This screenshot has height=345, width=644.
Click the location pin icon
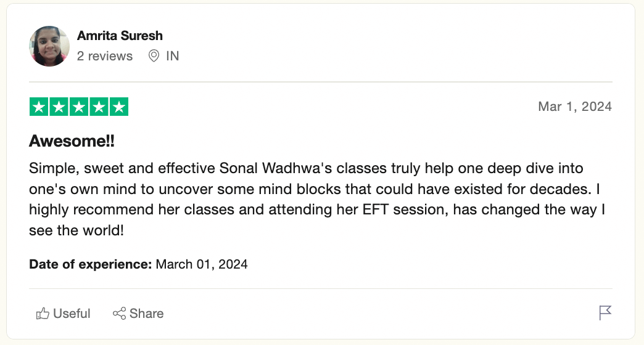click(x=154, y=56)
